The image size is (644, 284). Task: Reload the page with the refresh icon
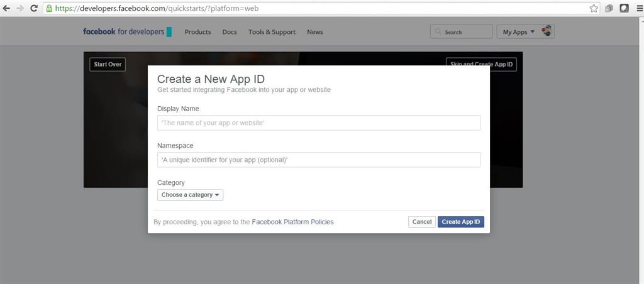(x=34, y=8)
